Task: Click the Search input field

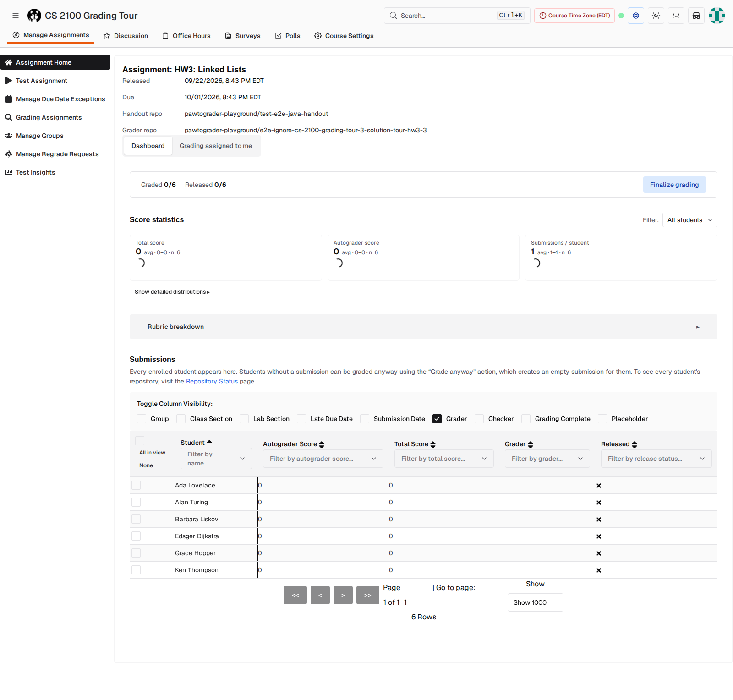Action: click(x=457, y=16)
